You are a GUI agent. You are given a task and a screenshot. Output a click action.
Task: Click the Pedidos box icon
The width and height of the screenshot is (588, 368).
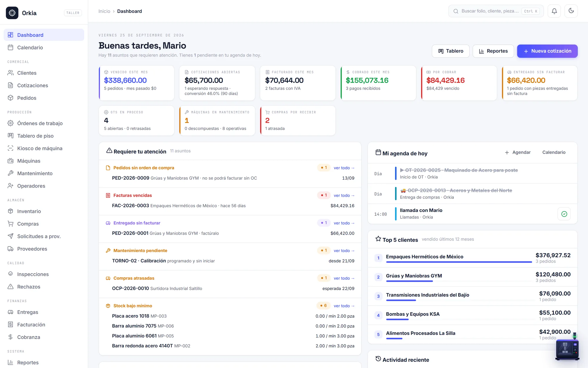click(x=11, y=98)
